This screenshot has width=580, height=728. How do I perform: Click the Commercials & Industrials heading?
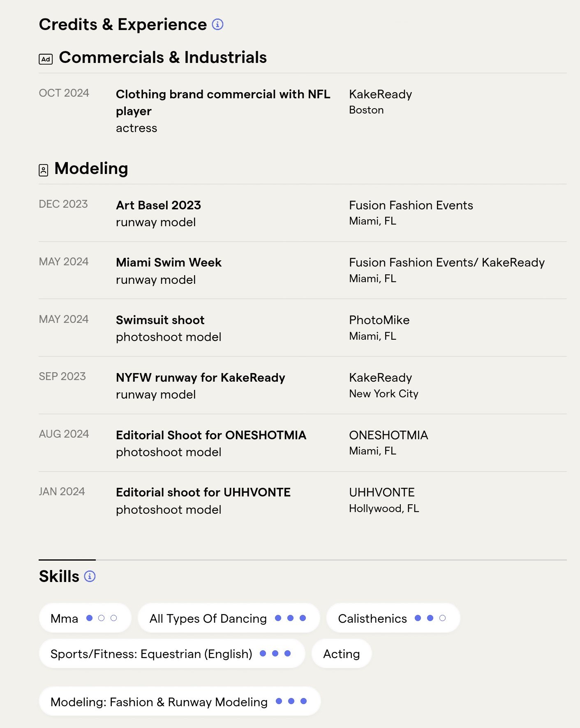click(x=163, y=58)
